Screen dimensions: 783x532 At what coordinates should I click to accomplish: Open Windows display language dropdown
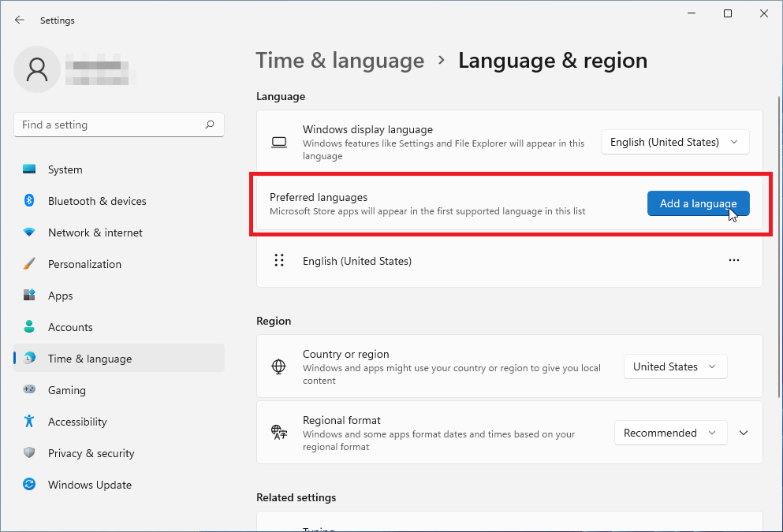coord(675,142)
